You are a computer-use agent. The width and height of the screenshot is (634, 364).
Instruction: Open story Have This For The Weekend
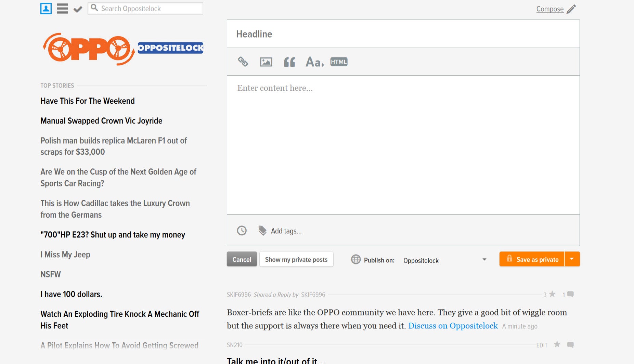[88, 101]
